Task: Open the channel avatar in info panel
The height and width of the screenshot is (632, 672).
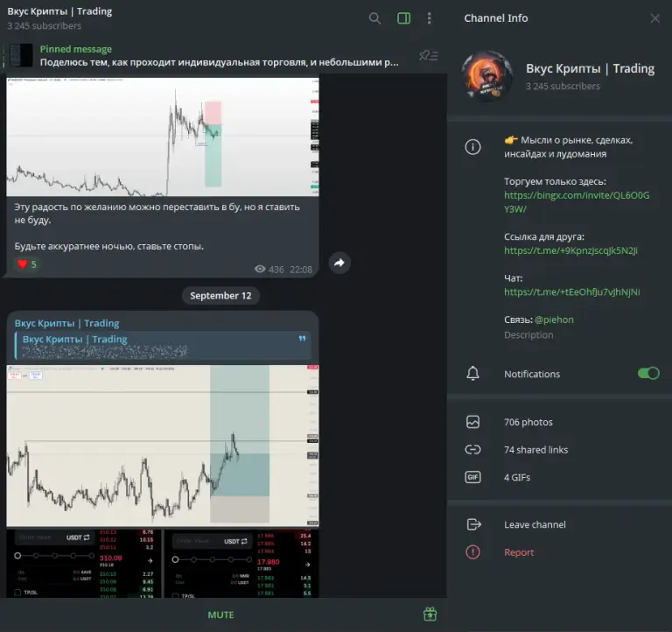Action: [x=486, y=76]
